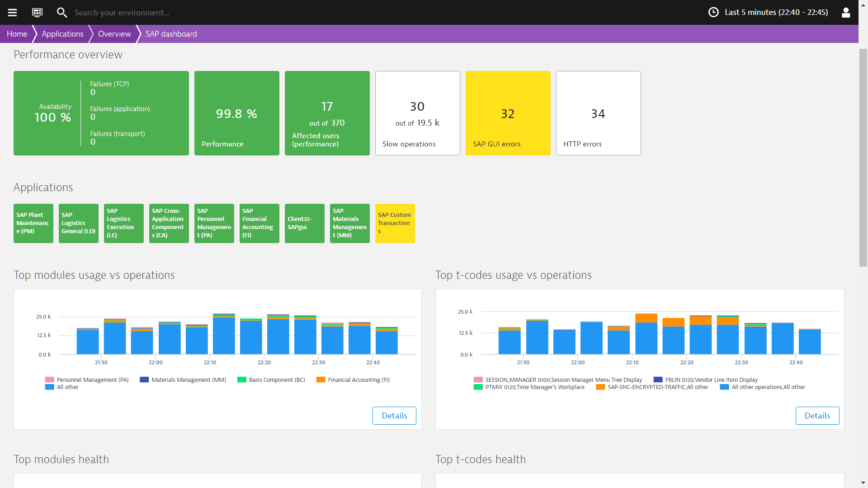Click the Top t-codes health heading
Viewport: 868px width, 488px height.
click(x=481, y=459)
